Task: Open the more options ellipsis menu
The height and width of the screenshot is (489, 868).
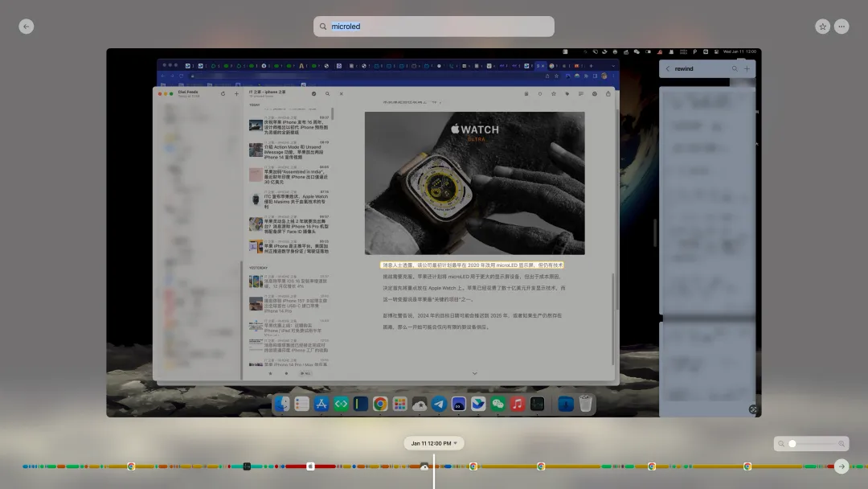Action: coord(841,27)
